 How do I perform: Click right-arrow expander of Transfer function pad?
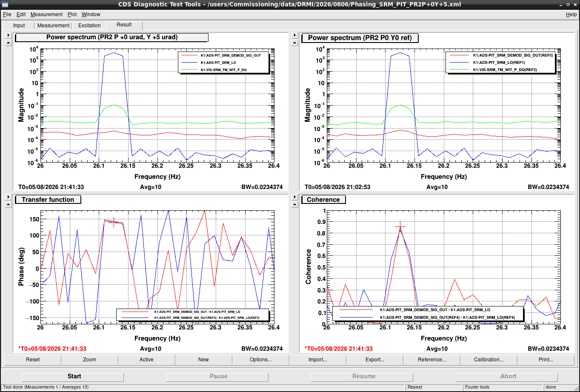(x=8, y=197)
